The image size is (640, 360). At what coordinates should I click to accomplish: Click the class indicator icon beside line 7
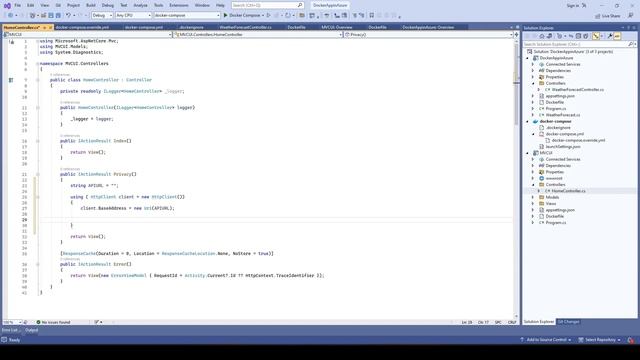[x=11, y=80]
